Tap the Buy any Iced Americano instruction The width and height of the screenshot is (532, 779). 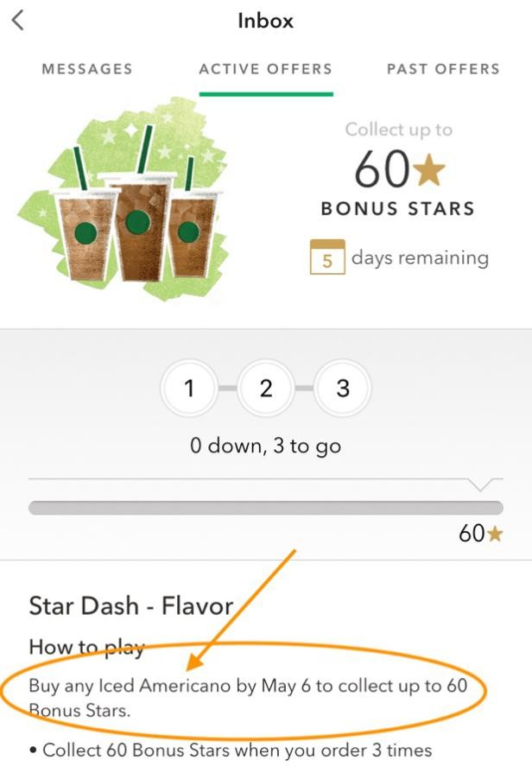click(x=248, y=698)
